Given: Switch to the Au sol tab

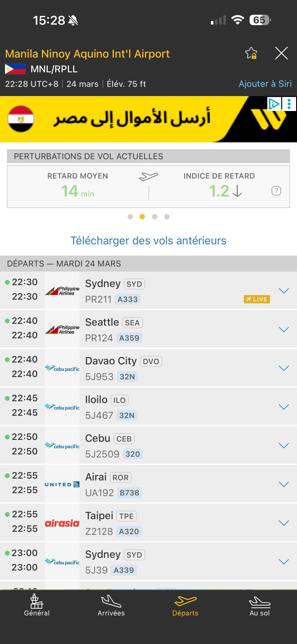Looking at the screenshot, I should [259, 606].
